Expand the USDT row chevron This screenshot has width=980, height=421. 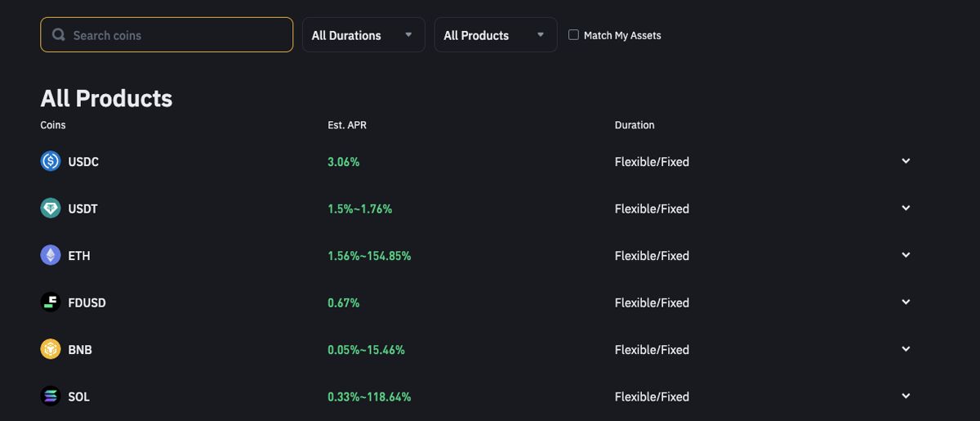(x=906, y=208)
